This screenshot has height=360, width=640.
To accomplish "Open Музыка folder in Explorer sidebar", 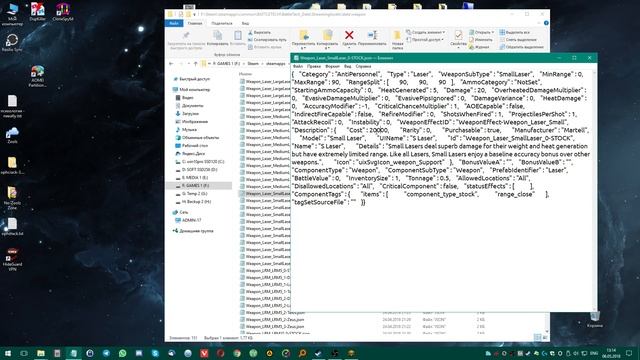I will tap(186, 129).
